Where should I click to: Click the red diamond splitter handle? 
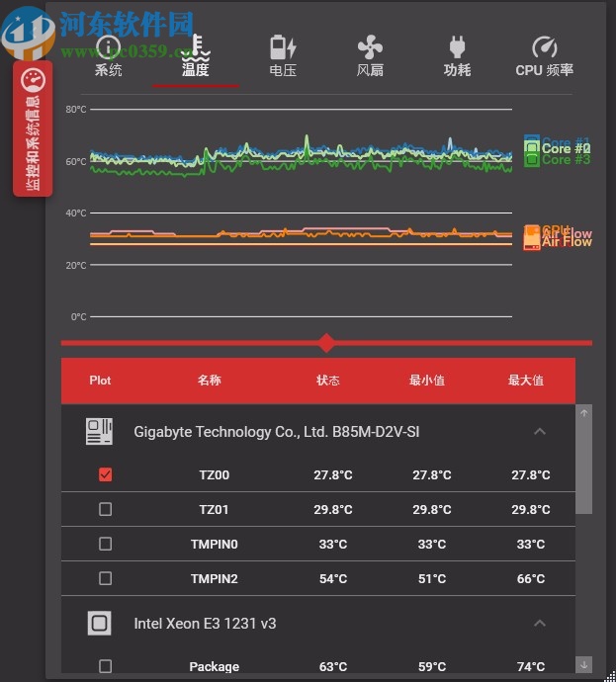point(326,343)
